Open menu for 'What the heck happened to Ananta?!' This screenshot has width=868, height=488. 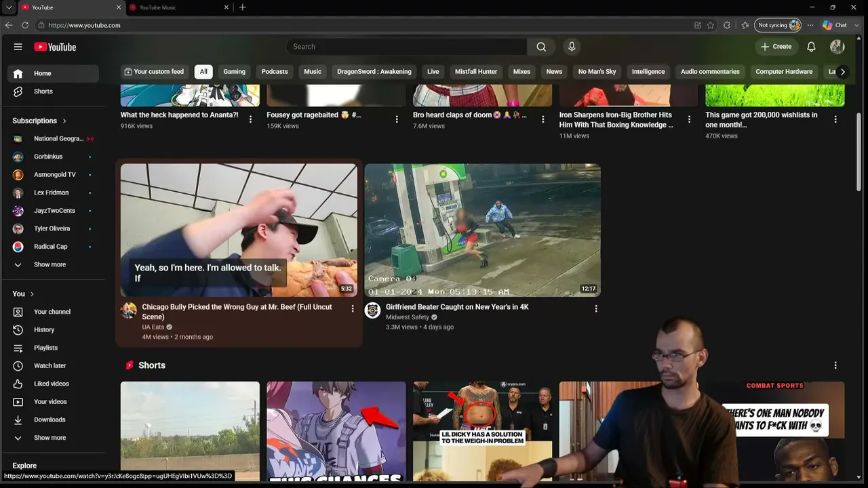pyautogui.click(x=251, y=119)
